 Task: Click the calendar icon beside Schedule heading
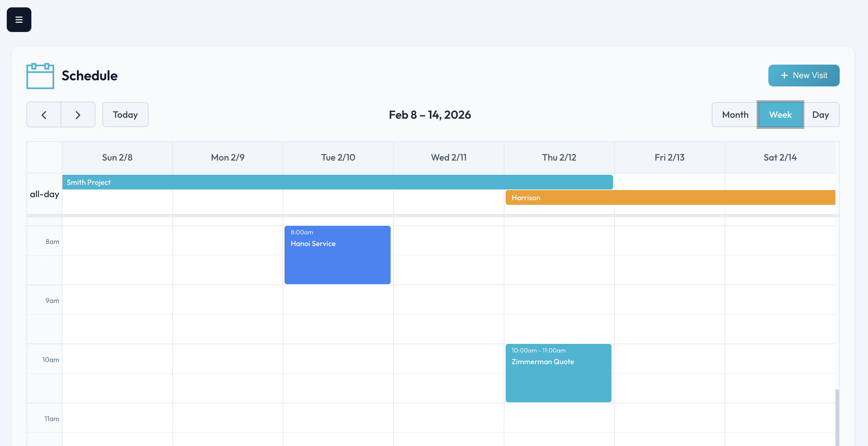pos(40,76)
